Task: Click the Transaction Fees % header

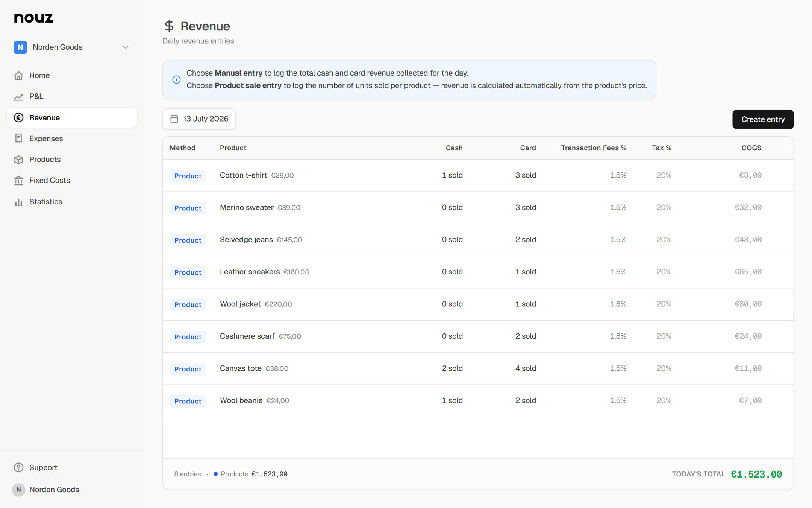Action: (594, 148)
